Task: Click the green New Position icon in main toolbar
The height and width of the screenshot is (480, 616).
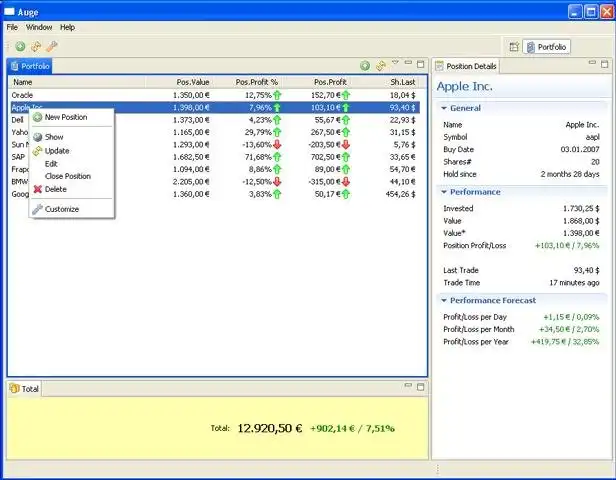Action: click(x=20, y=46)
